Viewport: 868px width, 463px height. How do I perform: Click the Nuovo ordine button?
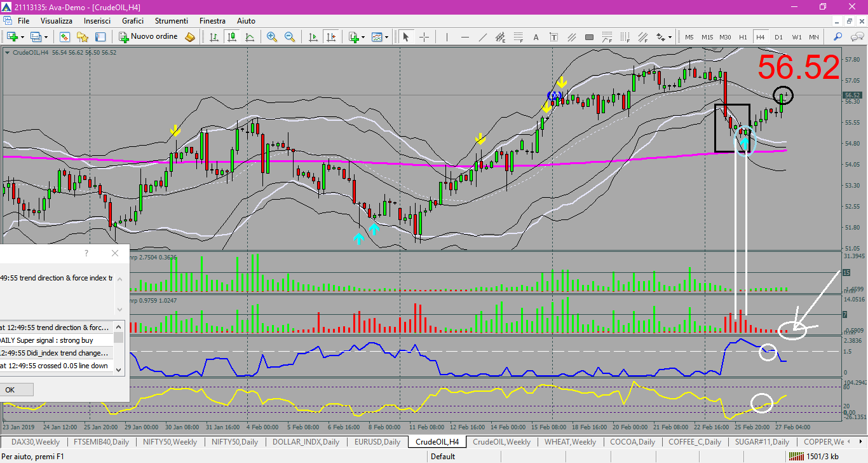tap(149, 37)
